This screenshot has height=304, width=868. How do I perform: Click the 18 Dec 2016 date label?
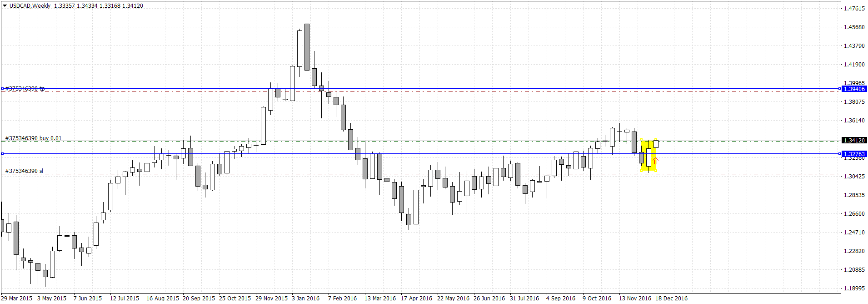[x=672, y=299]
